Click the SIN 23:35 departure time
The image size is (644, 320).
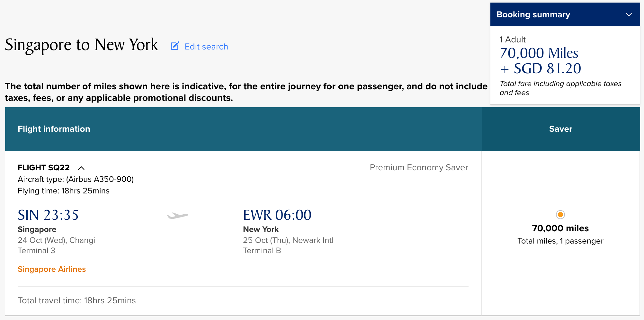tap(48, 215)
